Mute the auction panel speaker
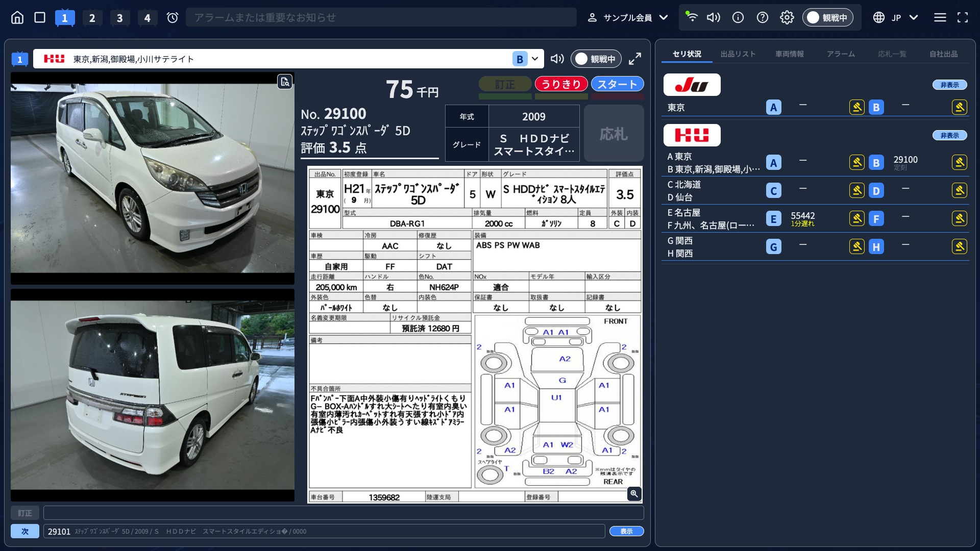The height and width of the screenshot is (551, 980). pyautogui.click(x=557, y=59)
